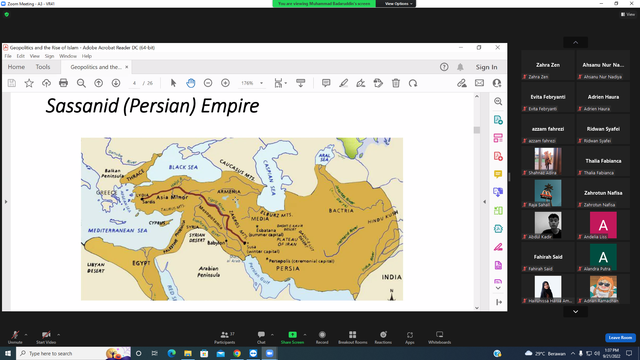This screenshot has height=360, width=640.
Task: Toggle Start Video in Zoom
Action: pos(46,338)
